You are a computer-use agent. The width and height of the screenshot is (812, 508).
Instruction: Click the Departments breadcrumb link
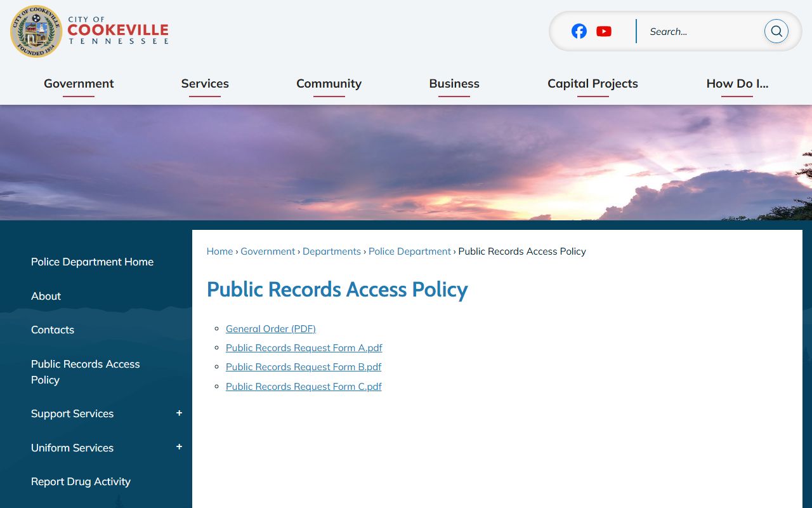[332, 251]
